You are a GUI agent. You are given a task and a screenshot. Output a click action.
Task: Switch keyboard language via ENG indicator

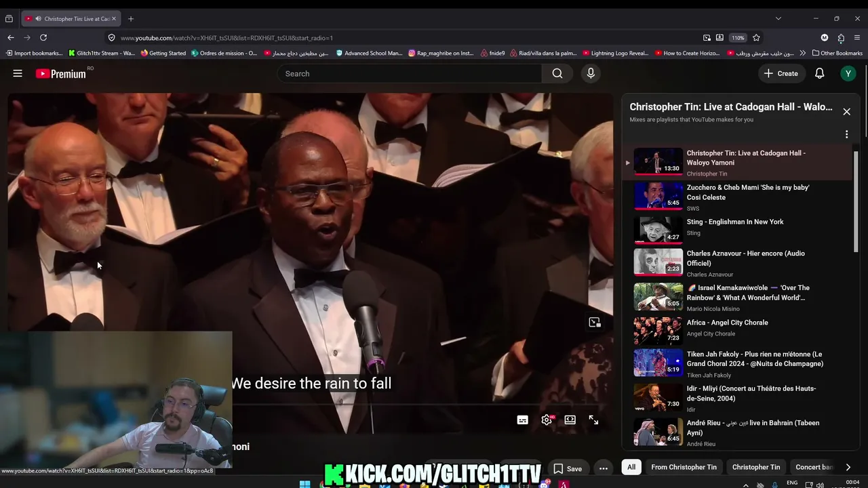791,483
